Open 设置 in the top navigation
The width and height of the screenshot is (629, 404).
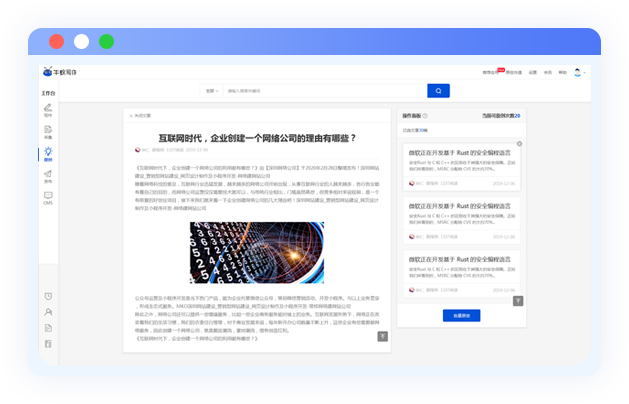pyautogui.click(x=533, y=72)
